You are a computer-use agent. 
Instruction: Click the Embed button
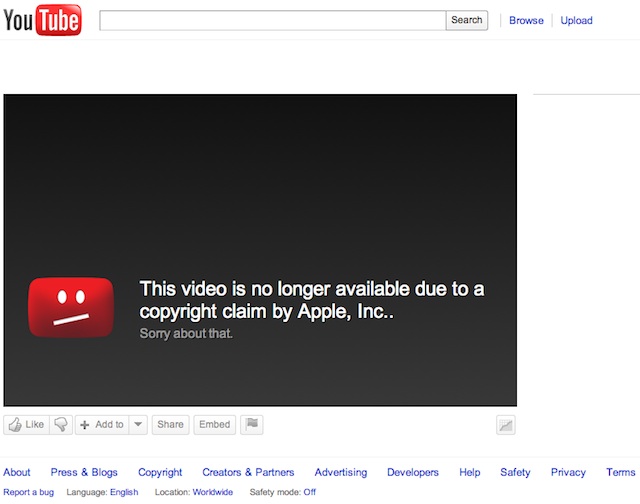[x=215, y=425]
